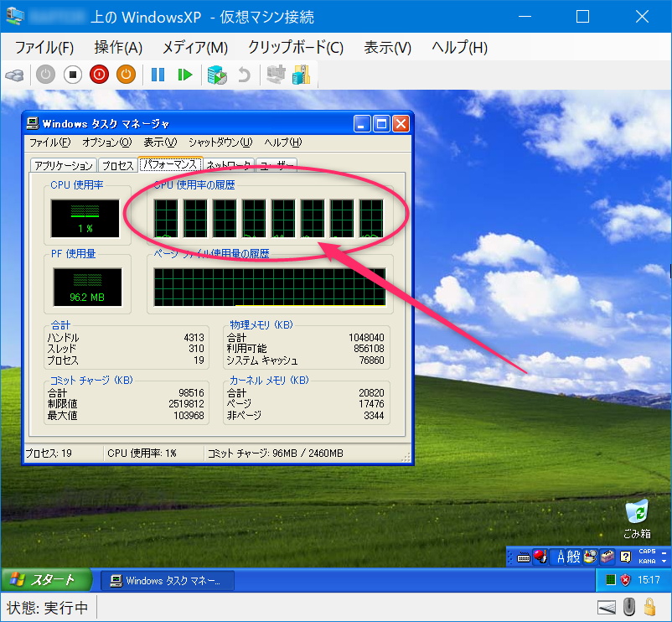
Task: Toggle the CAPS key indicator
Action: pos(647,552)
